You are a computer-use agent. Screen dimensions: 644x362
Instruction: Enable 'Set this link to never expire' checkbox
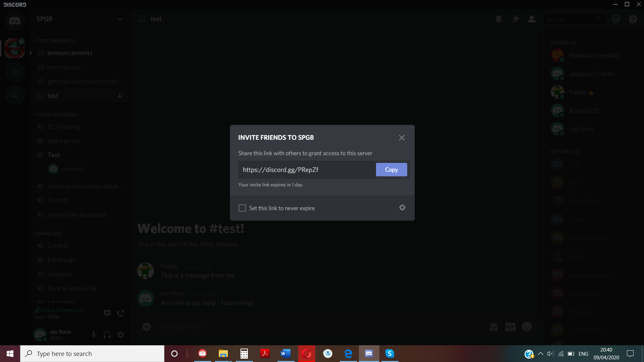click(x=242, y=208)
